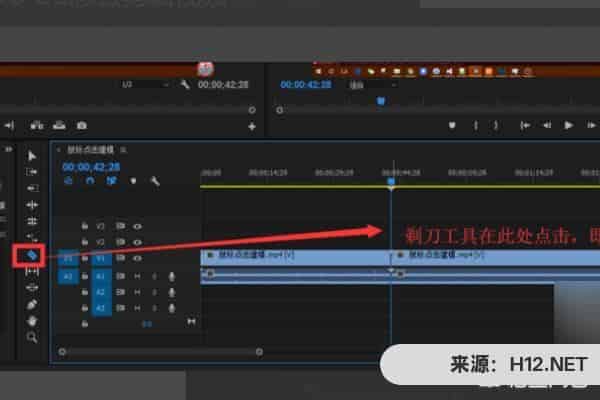Open timeline display settings wrench
This screenshot has width=600, height=400.
[x=155, y=181]
